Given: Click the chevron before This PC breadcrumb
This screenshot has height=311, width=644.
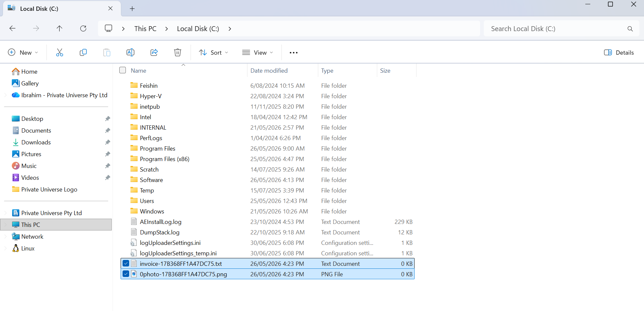Looking at the screenshot, I should click(x=123, y=29).
